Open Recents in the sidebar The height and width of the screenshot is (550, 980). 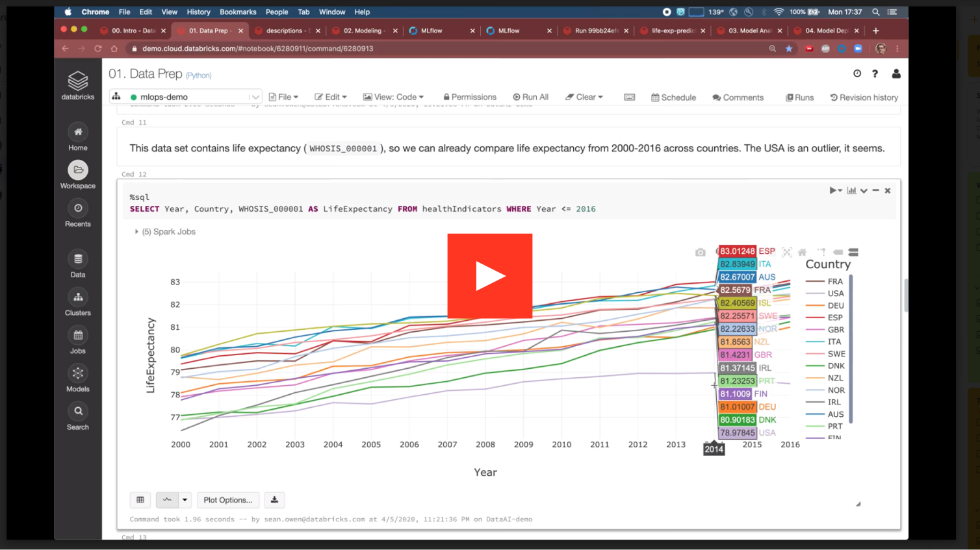[x=78, y=214]
